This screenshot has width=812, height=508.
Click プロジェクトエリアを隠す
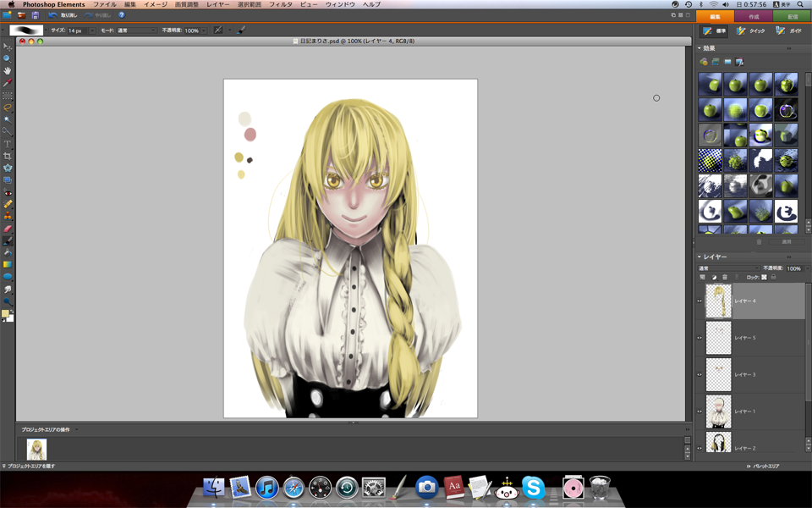click(29, 466)
